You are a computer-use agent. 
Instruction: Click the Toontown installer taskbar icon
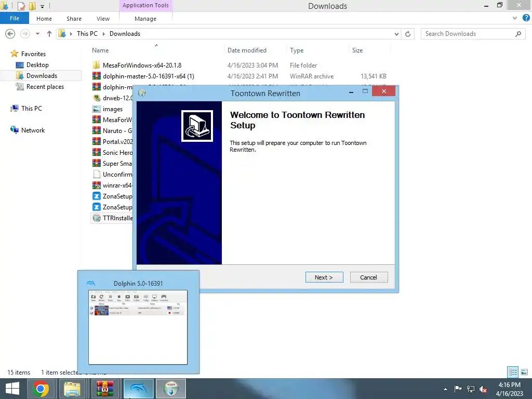(x=170, y=389)
